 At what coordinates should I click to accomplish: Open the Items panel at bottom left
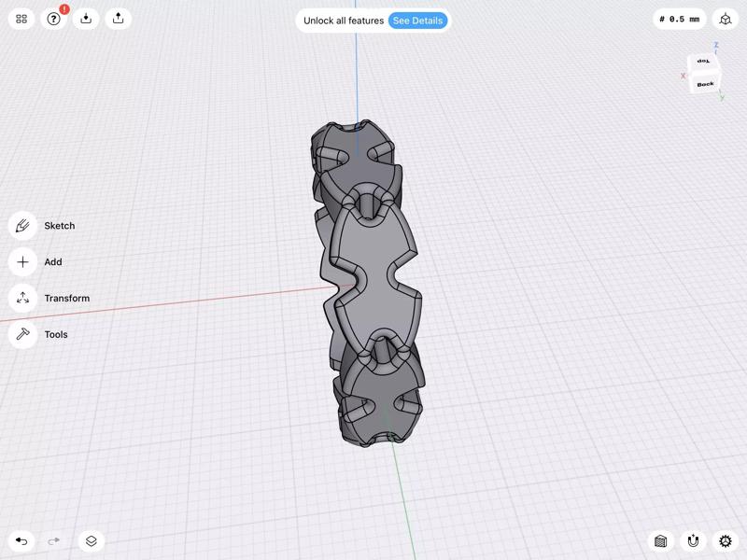point(90,539)
